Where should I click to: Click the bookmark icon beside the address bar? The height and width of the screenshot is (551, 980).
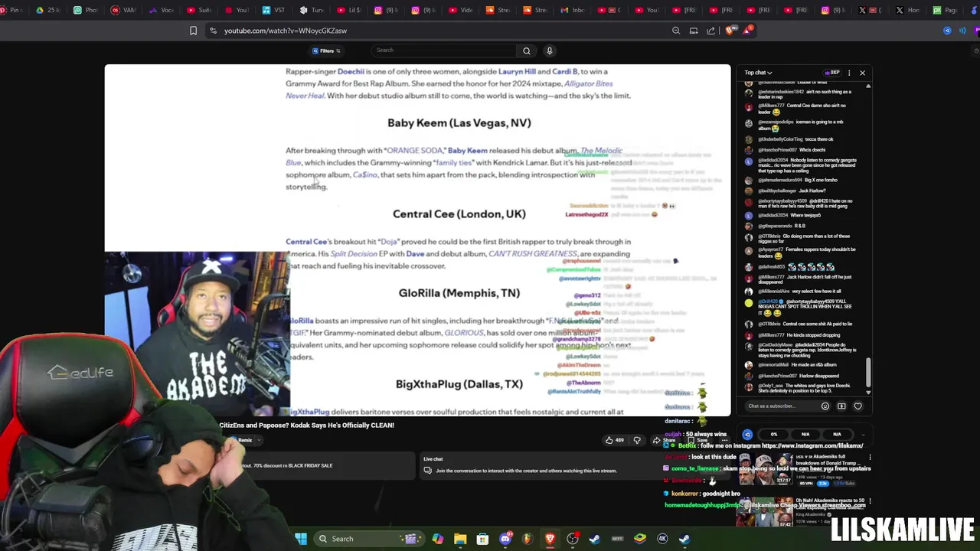pos(193,31)
